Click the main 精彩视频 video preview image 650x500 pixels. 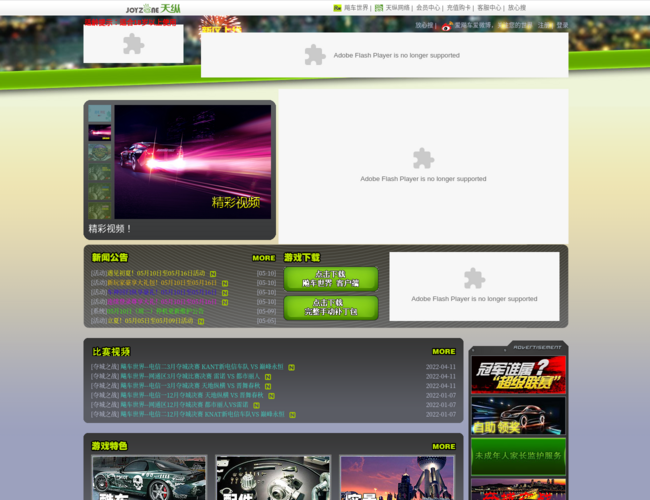[192, 160]
